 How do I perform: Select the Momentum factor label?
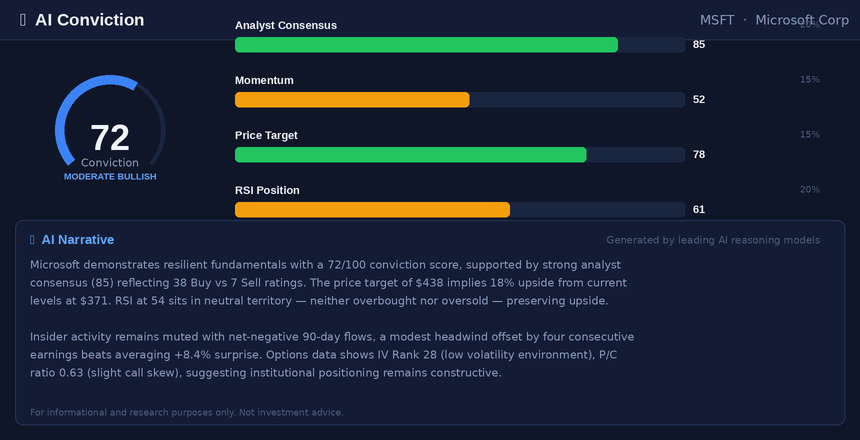(x=265, y=80)
